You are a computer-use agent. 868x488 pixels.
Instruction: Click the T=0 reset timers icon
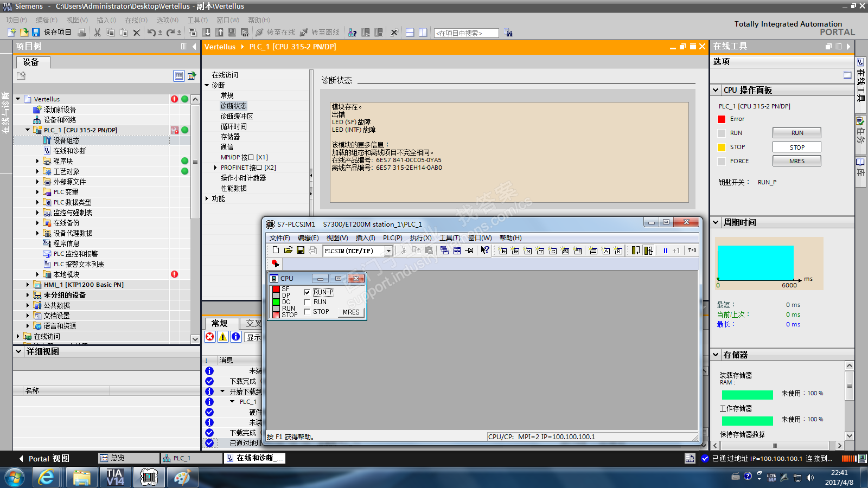pos(692,251)
